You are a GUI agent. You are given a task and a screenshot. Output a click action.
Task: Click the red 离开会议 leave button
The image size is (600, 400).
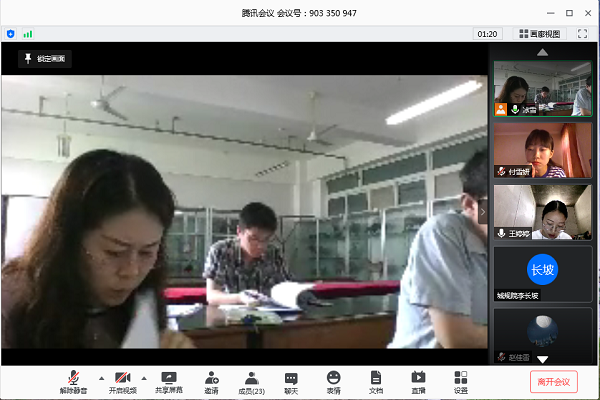coord(553,381)
